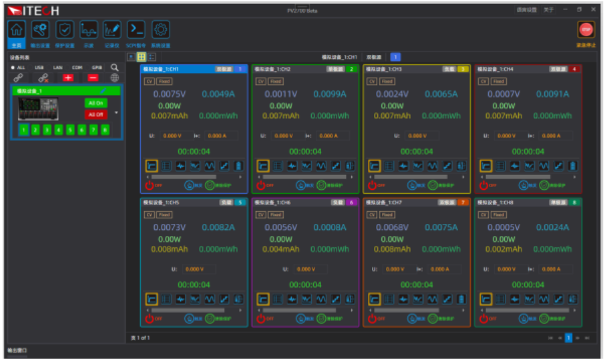Select the sine wave icon in CH1 card
The image size is (606, 364).
click(209, 166)
